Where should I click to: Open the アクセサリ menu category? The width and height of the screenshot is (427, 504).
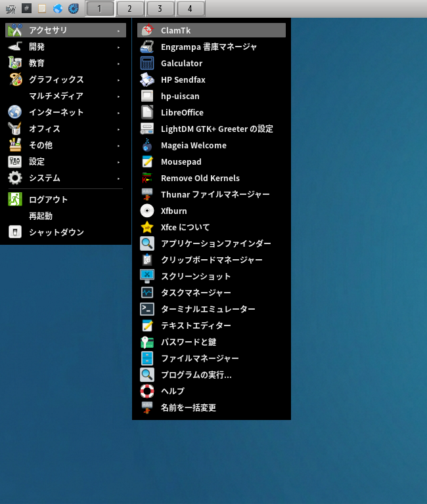pos(66,30)
